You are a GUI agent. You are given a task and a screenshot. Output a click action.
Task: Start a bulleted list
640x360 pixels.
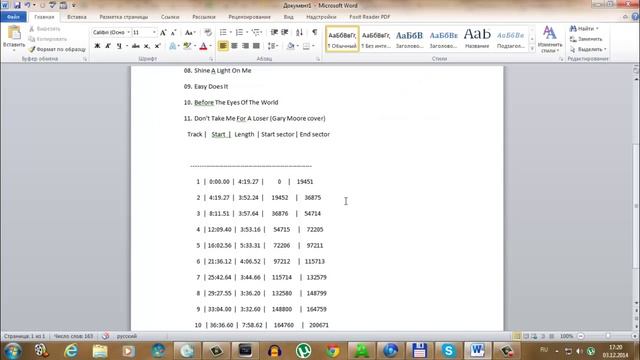click(x=223, y=32)
